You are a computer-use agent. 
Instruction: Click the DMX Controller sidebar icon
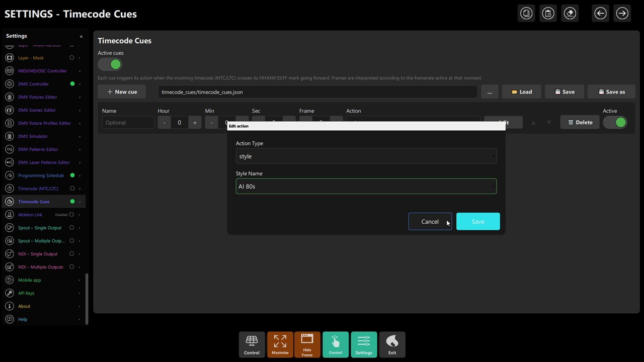coord(9,84)
